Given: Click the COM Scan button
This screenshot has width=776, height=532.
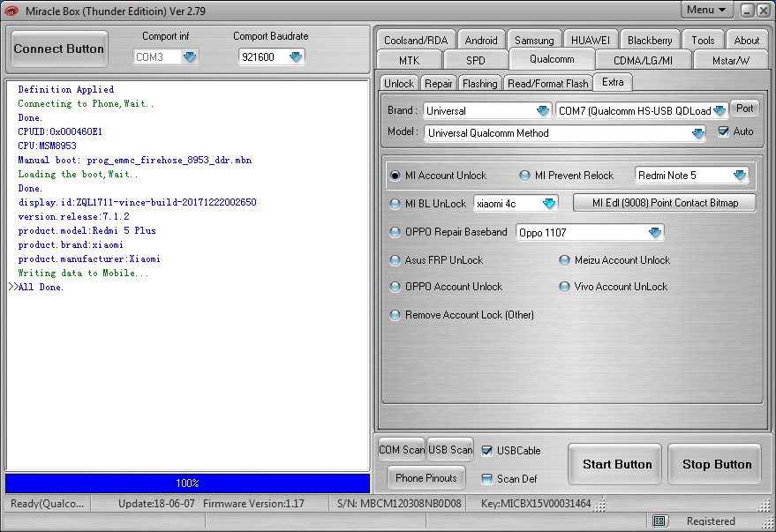Looking at the screenshot, I should 402,449.
